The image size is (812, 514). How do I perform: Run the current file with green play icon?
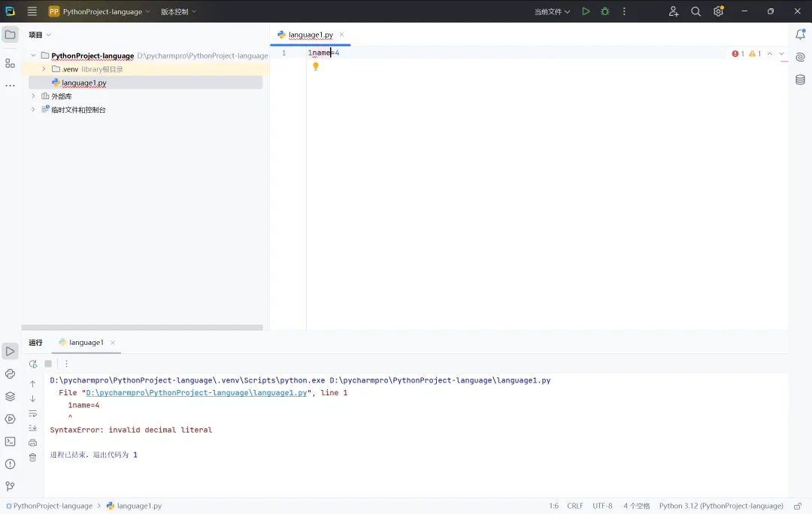tap(586, 11)
